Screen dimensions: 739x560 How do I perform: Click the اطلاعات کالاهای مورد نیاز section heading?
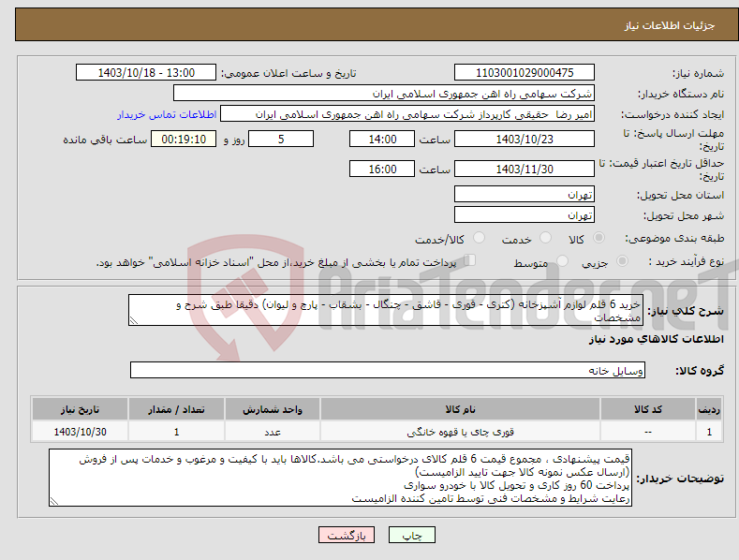click(656, 339)
